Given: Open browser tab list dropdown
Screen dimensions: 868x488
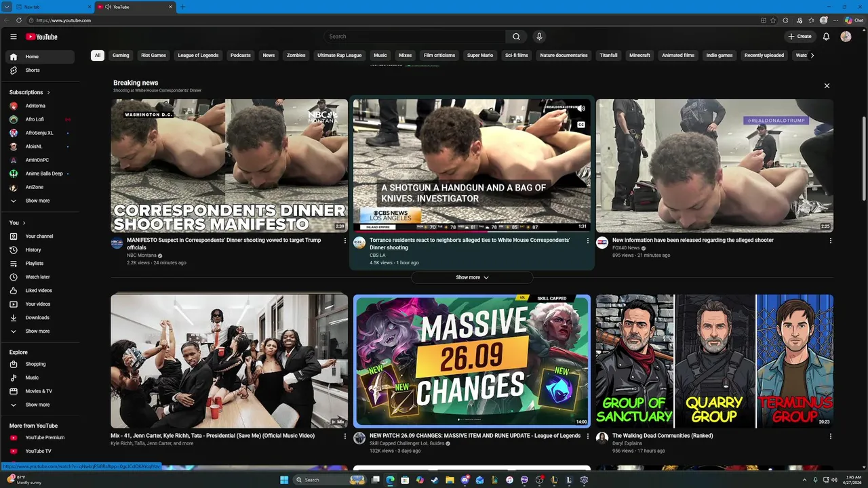Looking at the screenshot, I should point(8,7).
